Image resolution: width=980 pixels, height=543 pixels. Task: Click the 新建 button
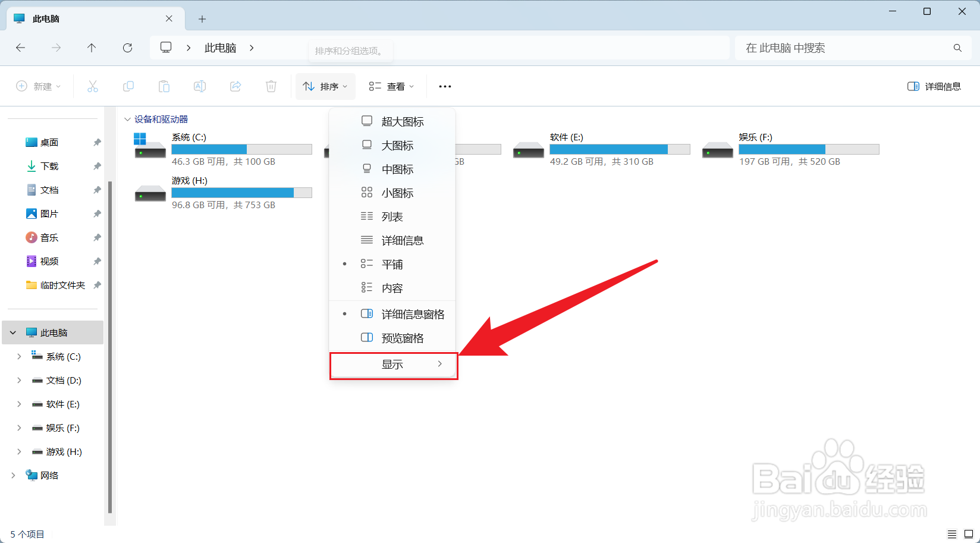pos(38,86)
